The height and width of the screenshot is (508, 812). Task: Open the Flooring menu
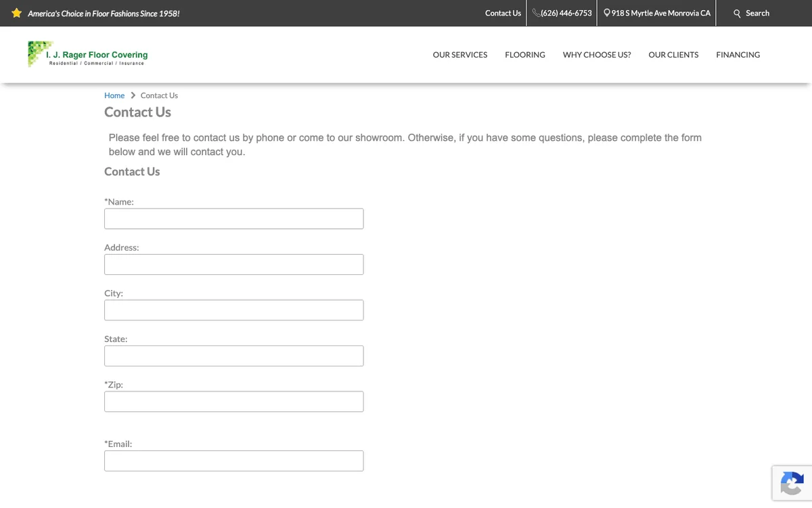[x=525, y=55]
